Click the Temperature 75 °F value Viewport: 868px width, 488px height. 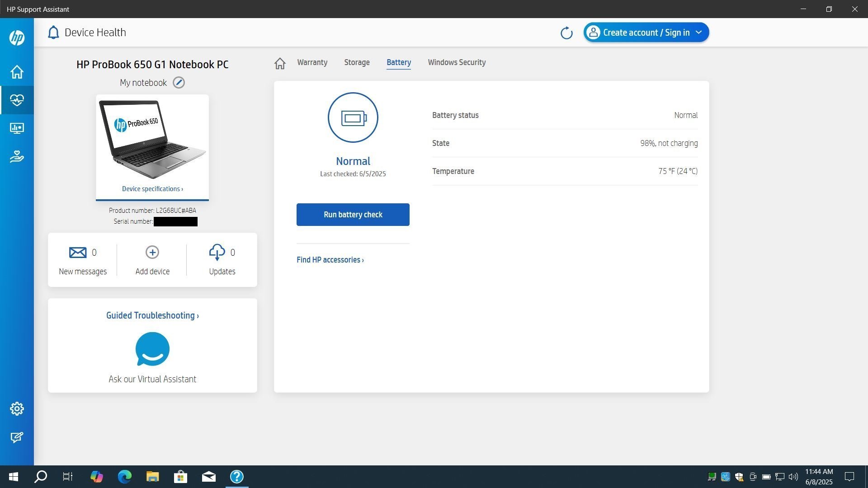[x=678, y=171]
